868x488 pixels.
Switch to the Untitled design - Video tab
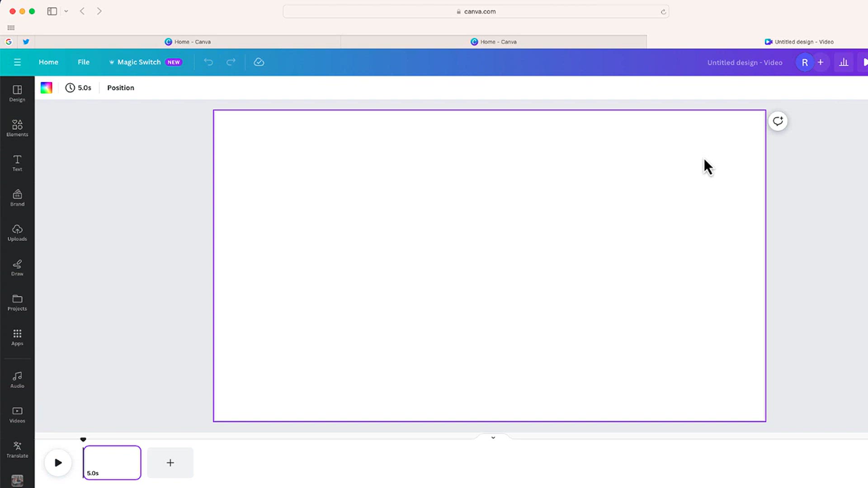click(x=799, y=42)
